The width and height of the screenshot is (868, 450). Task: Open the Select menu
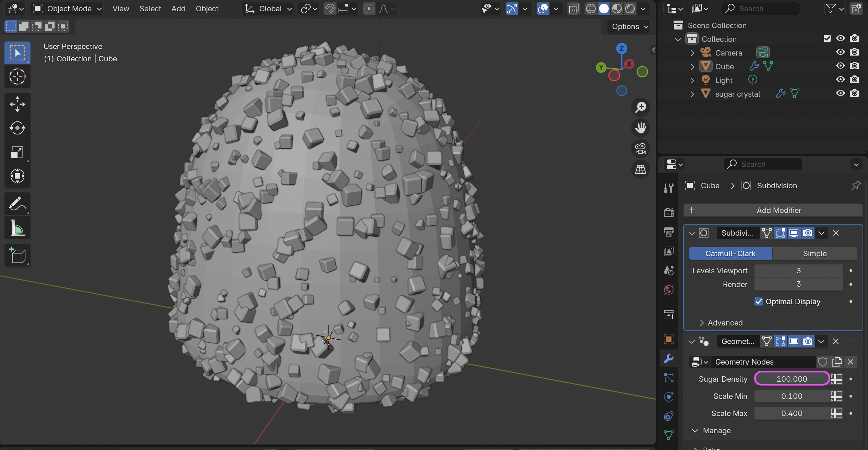(150, 9)
